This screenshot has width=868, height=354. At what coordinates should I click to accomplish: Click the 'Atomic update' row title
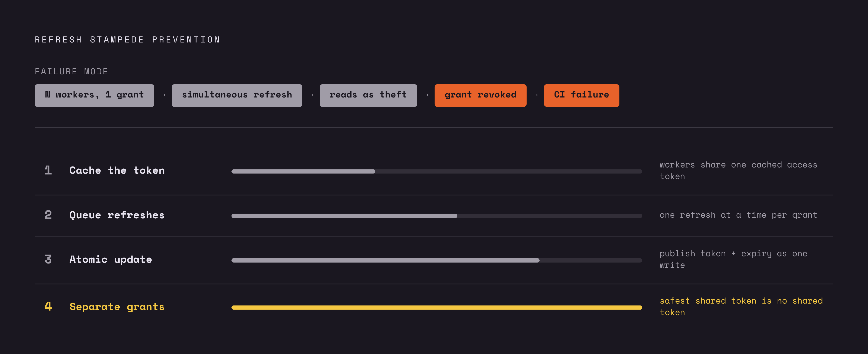tap(111, 259)
